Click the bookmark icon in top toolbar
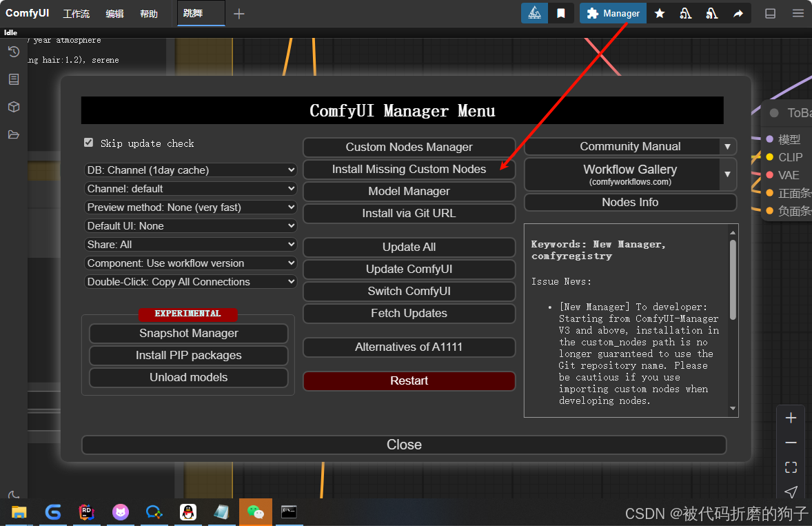Image resolution: width=812 pixels, height=528 pixels. [561, 14]
